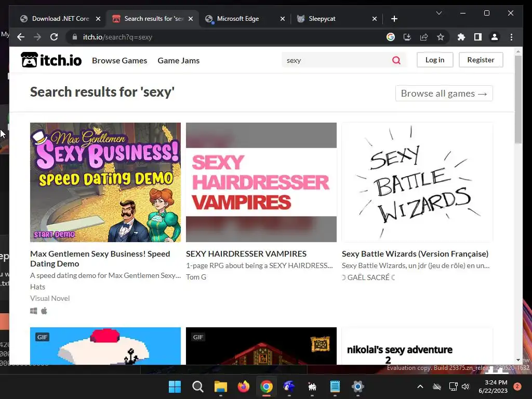
Task: Open the Game Jams menu link
Action: tap(179, 60)
